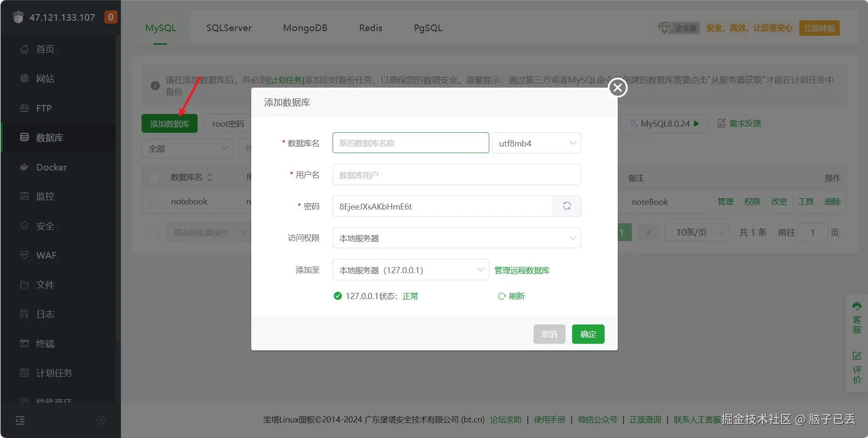Viewport: 868px width, 438px height.
Task: Click the 前往 page number input
Action: pyautogui.click(x=812, y=232)
